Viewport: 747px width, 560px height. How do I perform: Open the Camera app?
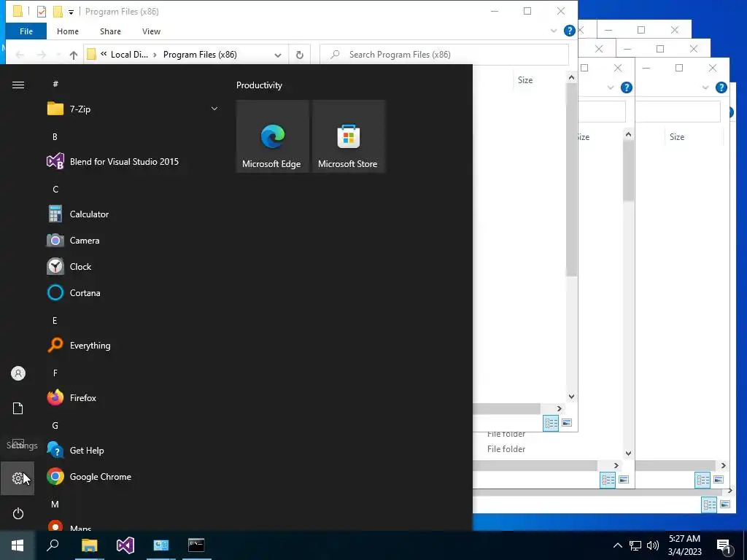pyautogui.click(x=74, y=241)
